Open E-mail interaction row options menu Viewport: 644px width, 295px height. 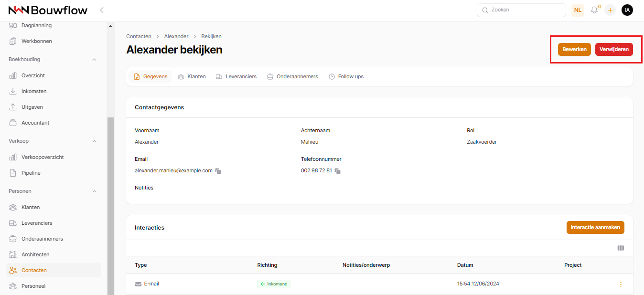[x=621, y=284]
